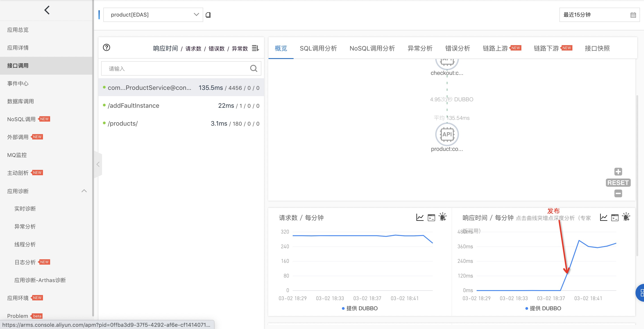The image size is (644, 329).
Task: Zoom in topology with plus icon
Action: pos(618,172)
